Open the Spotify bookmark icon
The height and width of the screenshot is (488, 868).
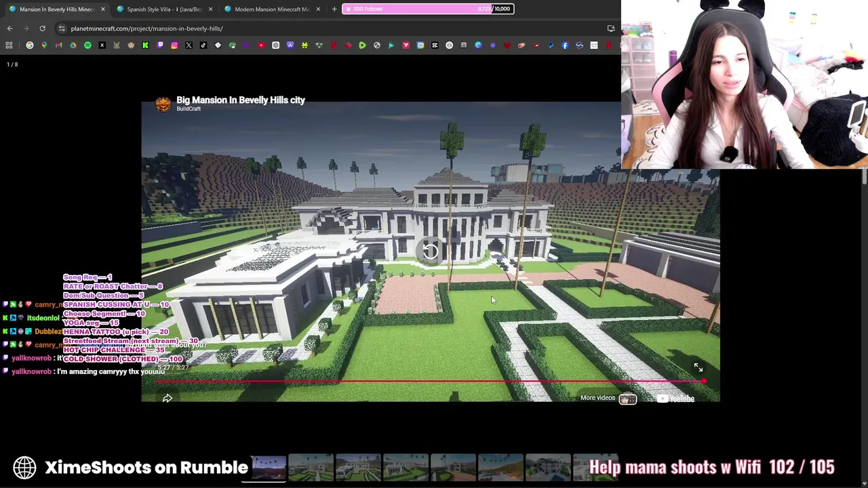click(87, 45)
